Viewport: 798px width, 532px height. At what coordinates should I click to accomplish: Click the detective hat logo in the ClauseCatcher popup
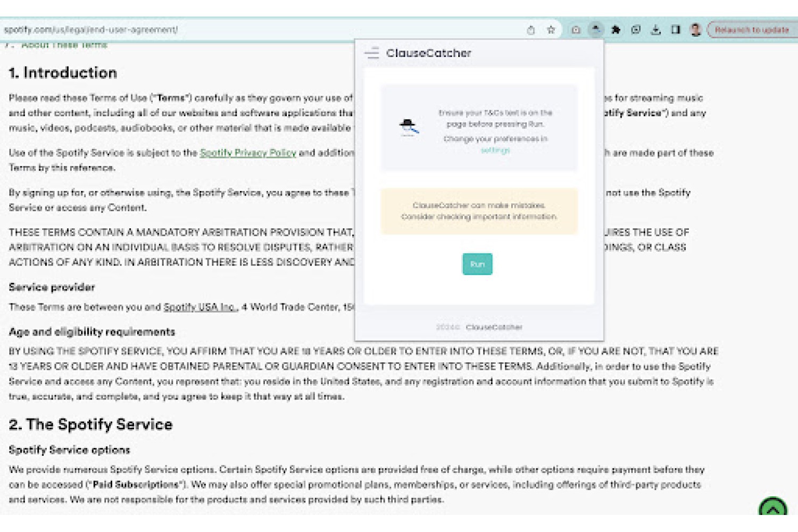[409, 128]
